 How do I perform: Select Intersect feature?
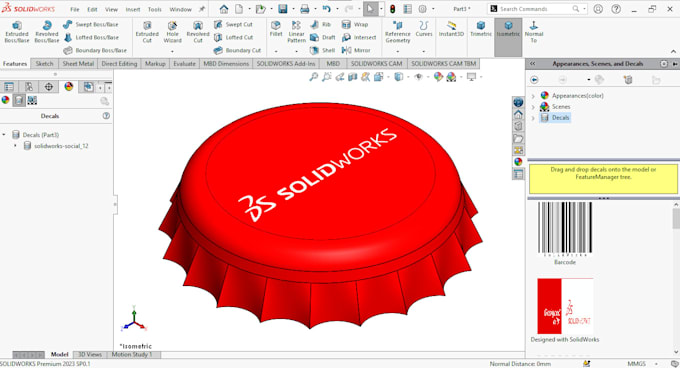[359, 38]
